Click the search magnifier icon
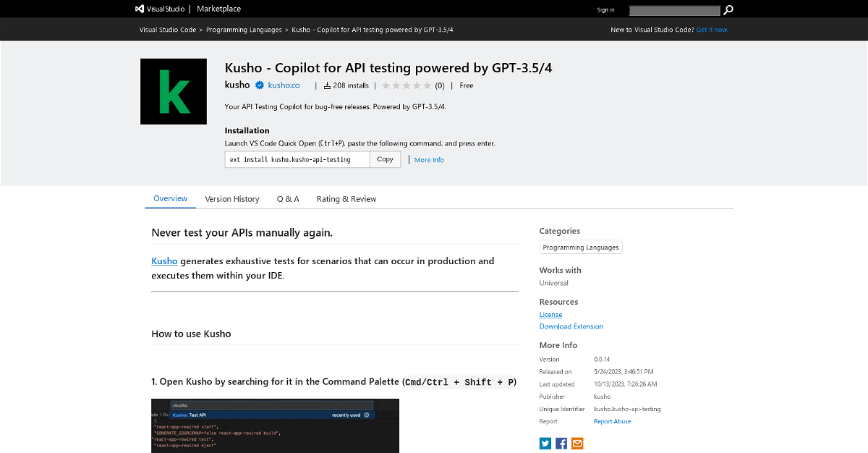The width and height of the screenshot is (868, 453). [728, 10]
